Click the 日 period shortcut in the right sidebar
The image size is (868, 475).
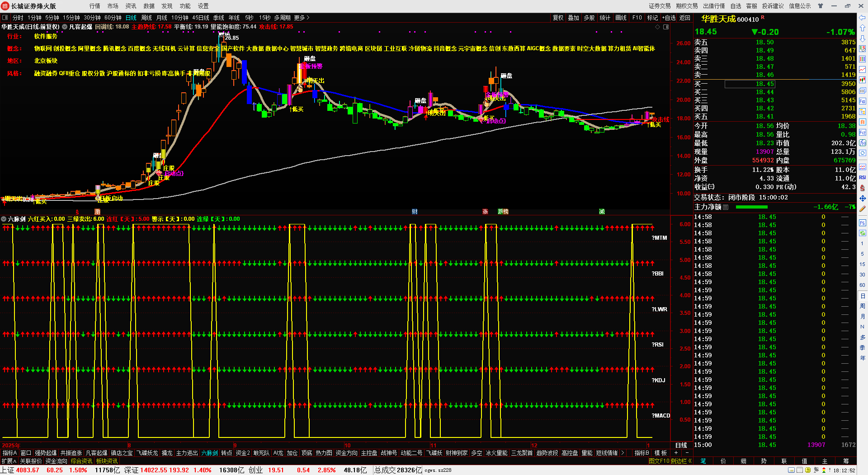tap(863, 296)
